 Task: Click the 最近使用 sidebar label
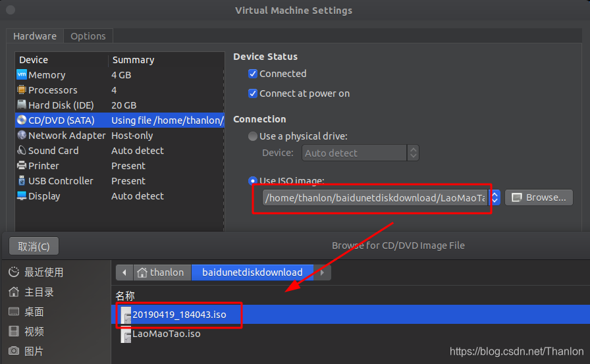(x=43, y=272)
